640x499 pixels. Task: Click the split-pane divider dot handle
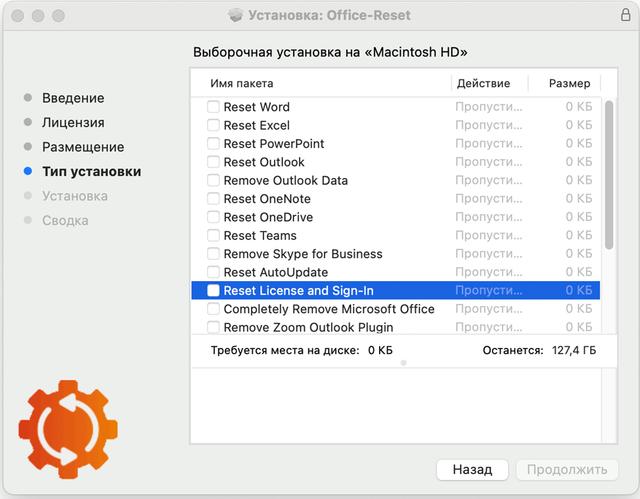404,363
